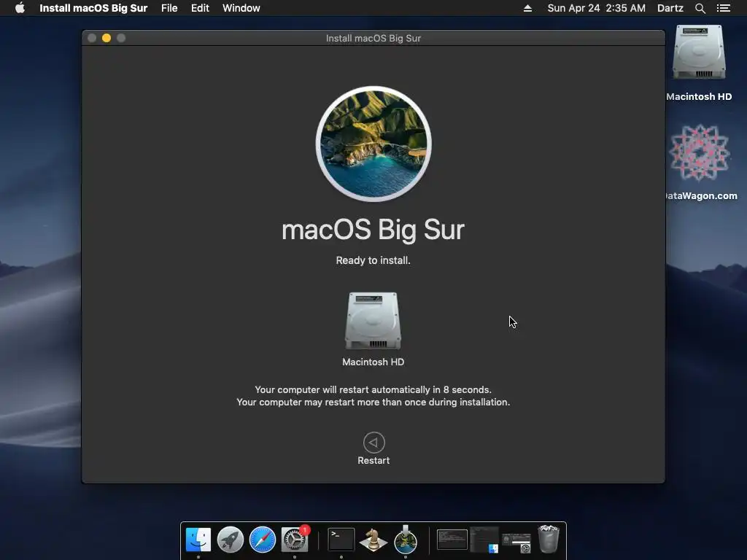The width and height of the screenshot is (747, 560).
Task: Click 'may restart more than once' text line
Action: pyautogui.click(x=373, y=402)
